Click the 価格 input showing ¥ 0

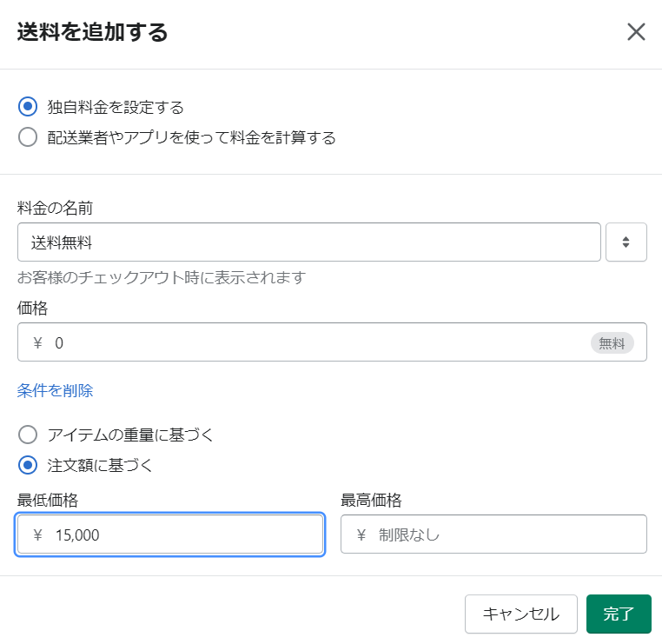332,342
